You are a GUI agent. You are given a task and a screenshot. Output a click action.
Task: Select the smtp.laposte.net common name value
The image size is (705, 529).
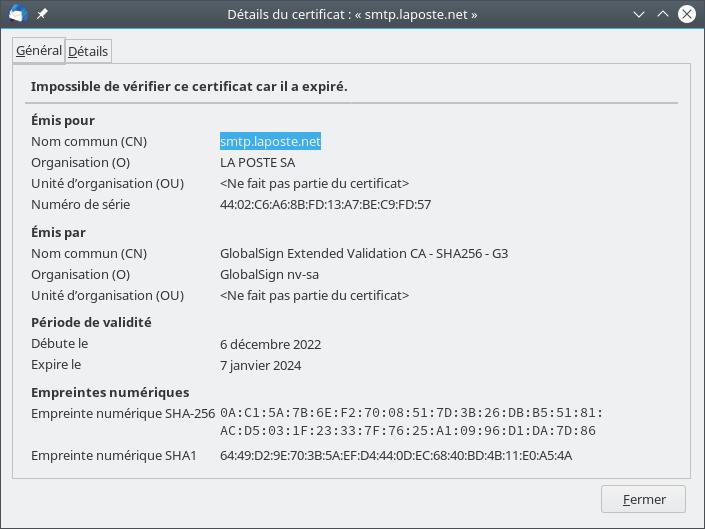[270, 141]
